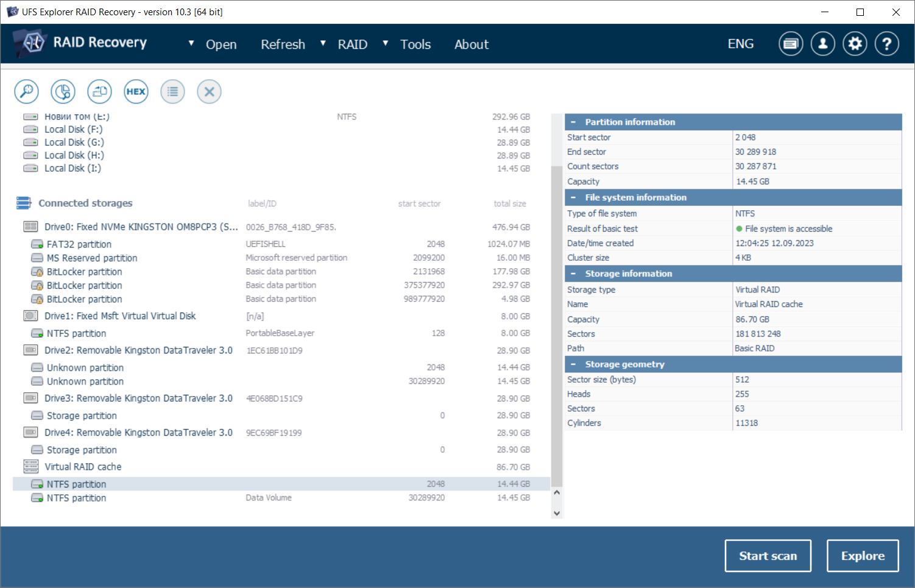Click the Drive3 Storage partition icon
This screenshot has width=915, height=588.
37,416
